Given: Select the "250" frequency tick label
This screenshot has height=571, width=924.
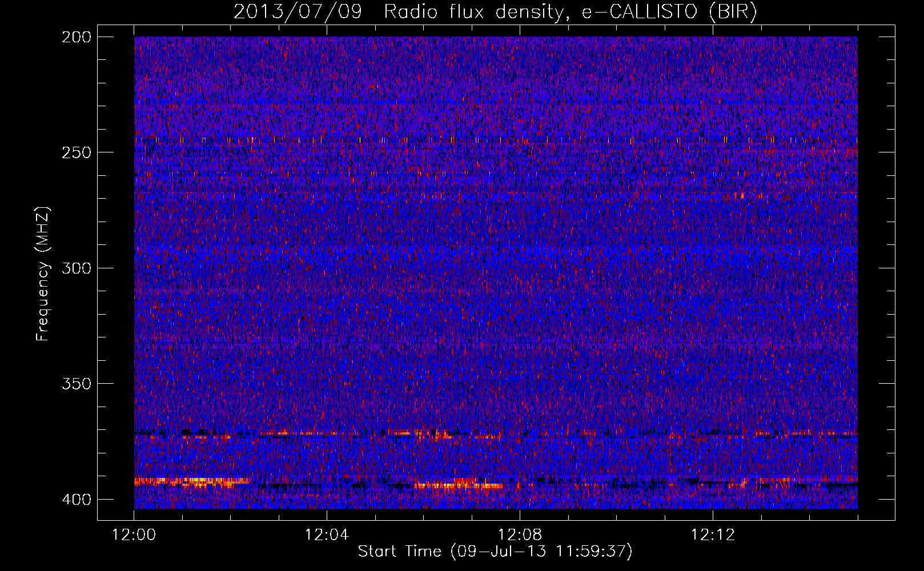Looking at the screenshot, I should [76, 152].
